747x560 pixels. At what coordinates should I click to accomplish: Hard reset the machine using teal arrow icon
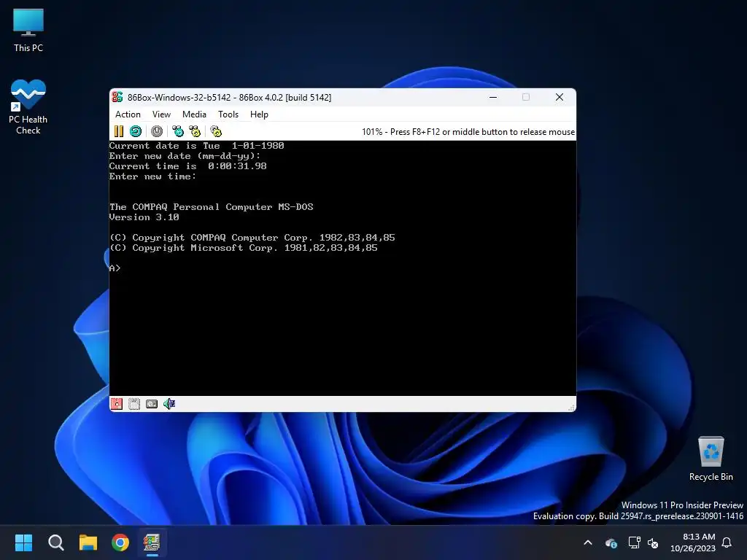tap(136, 131)
